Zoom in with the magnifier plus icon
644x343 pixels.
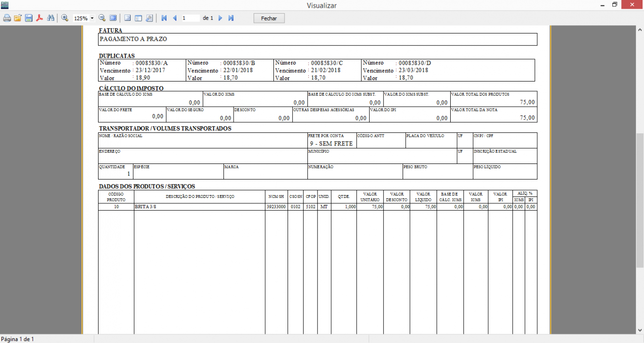[65, 18]
